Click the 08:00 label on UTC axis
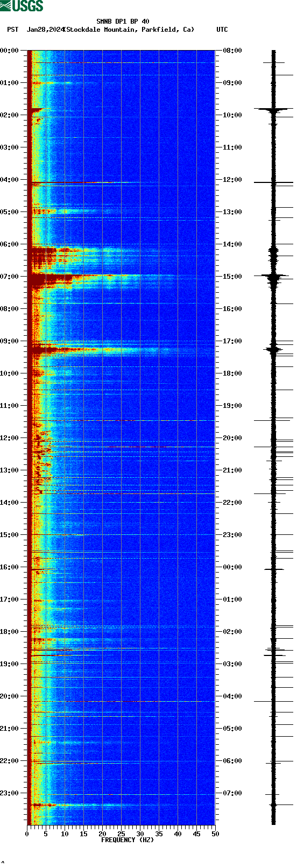This screenshot has width=297, height=868. point(232,51)
